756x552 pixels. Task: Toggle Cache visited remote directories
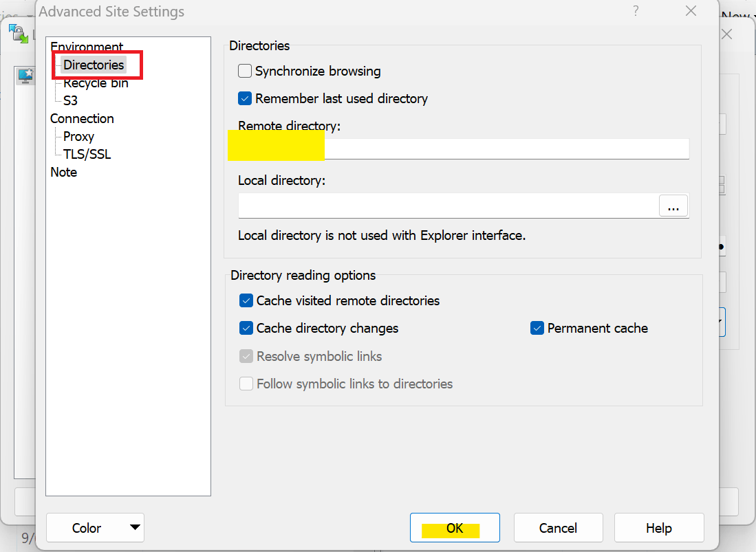[246, 300]
